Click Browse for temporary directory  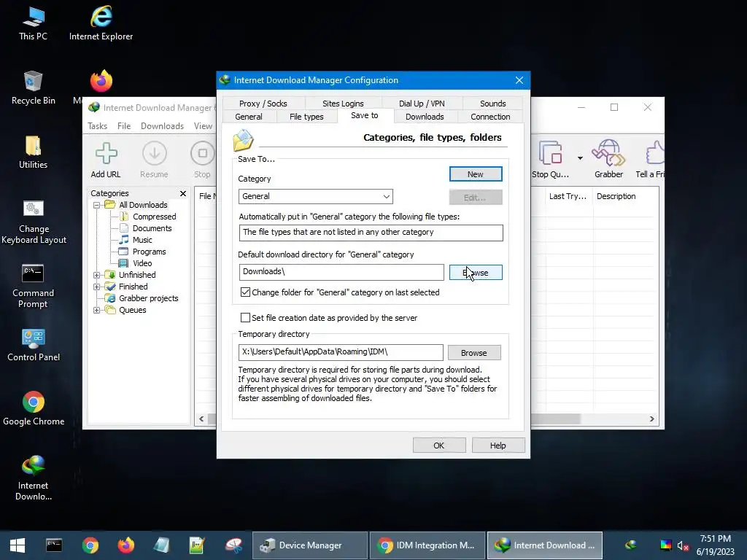pos(474,353)
